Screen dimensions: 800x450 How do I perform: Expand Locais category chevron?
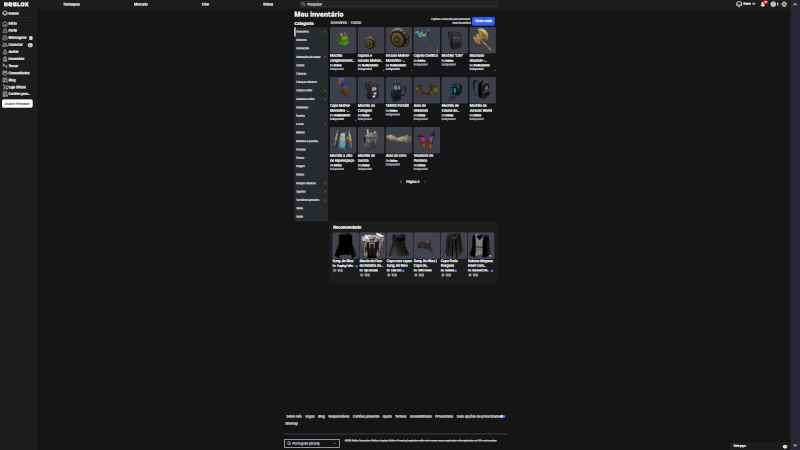point(325,124)
